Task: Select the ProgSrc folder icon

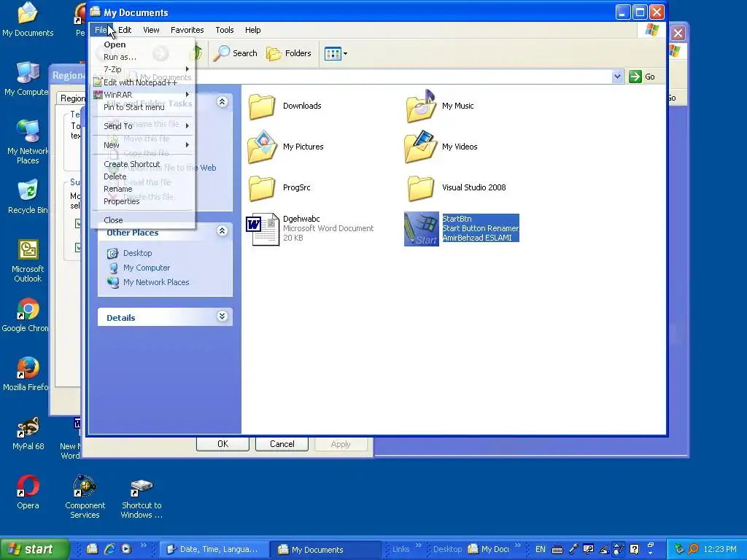Action: click(x=262, y=188)
